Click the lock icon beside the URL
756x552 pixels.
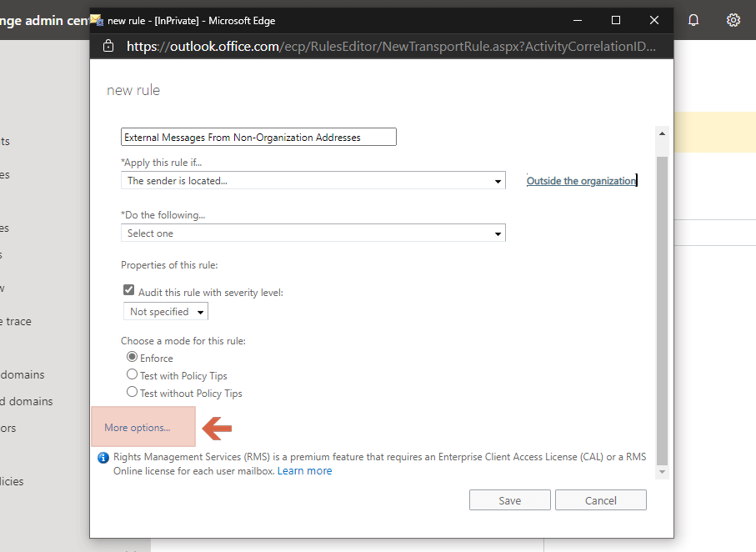coord(108,46)
